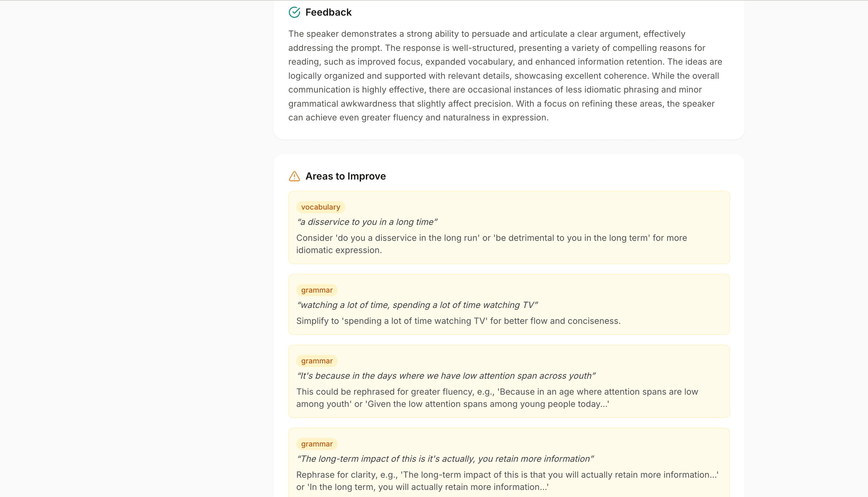The image size is (868, 497).
Task: Click the grammar badge on the long-term impact card
Action: tap(317, 444)
